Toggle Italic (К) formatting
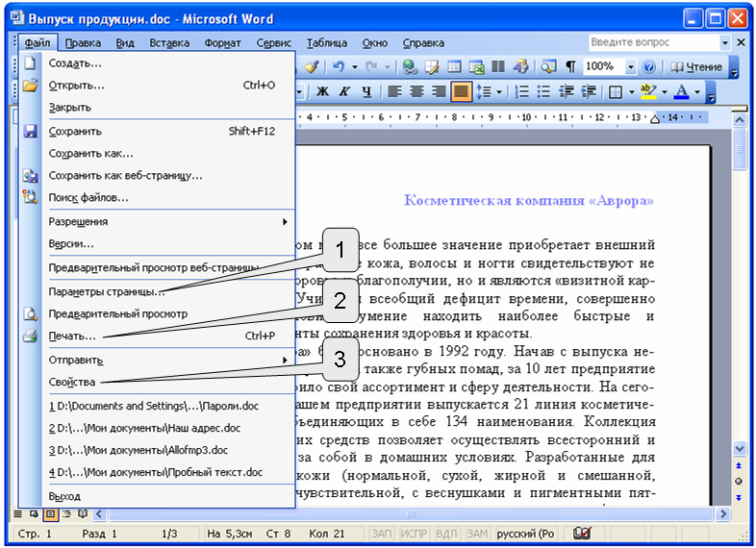756x548 pixels. [x=344, y=91]
